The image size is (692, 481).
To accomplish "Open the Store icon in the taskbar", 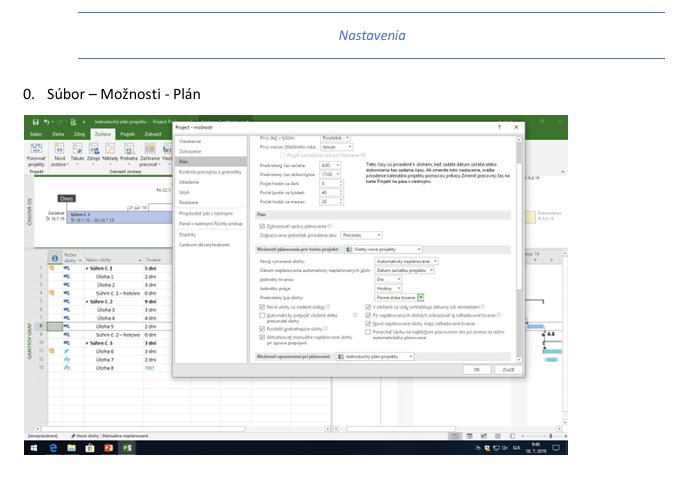I will (x=90, y=448).
